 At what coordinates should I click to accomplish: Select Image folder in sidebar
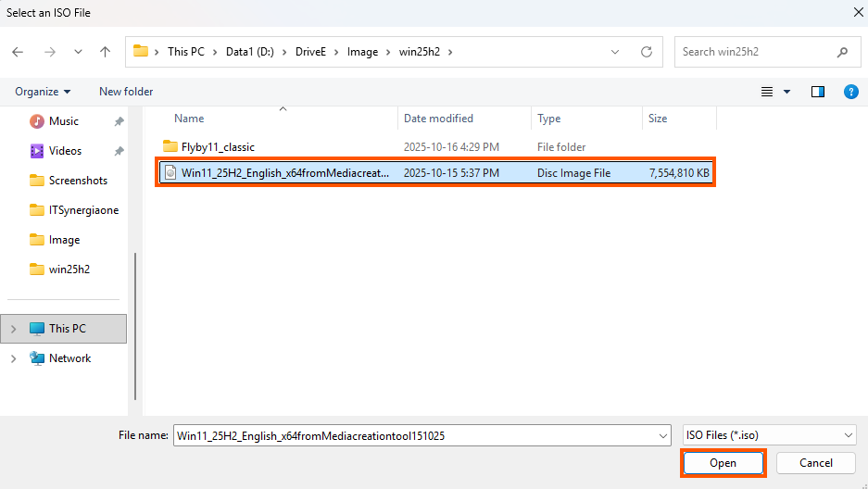coord(64,240)
